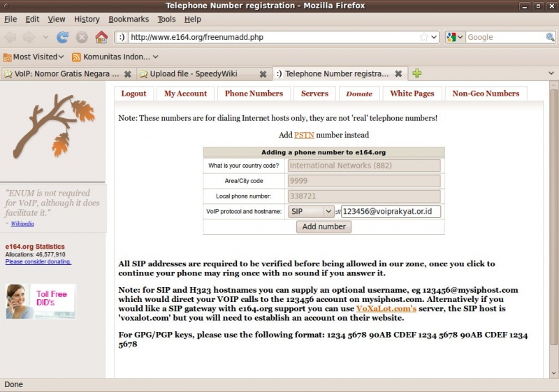
Task: Open a new tab with the plus icon
Action: pyautogui.click(x=417, y=73)
